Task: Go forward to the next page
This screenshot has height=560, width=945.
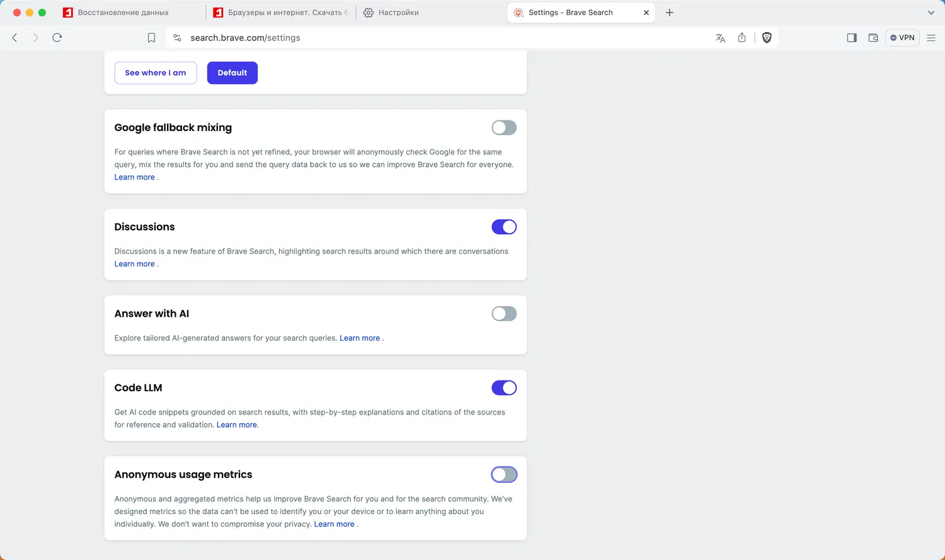Action: [36, 38]
